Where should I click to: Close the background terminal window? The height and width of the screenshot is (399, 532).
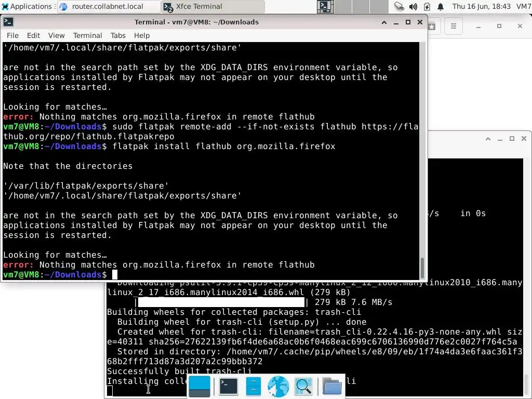(524, 138)
